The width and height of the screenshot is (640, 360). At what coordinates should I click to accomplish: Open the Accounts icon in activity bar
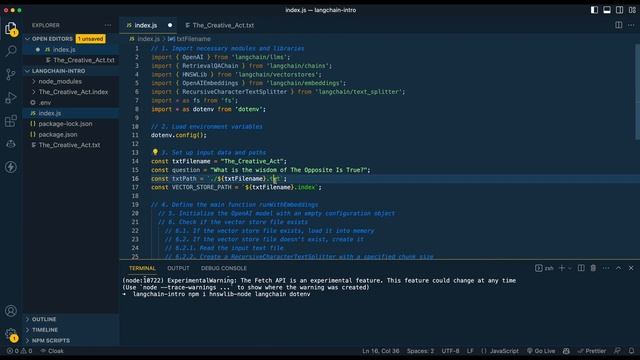coord(11,311)
